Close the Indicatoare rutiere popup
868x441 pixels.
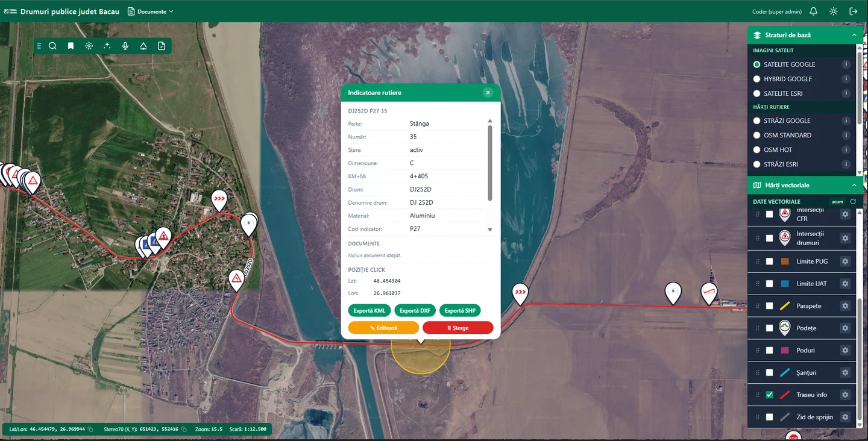(488, 93)
